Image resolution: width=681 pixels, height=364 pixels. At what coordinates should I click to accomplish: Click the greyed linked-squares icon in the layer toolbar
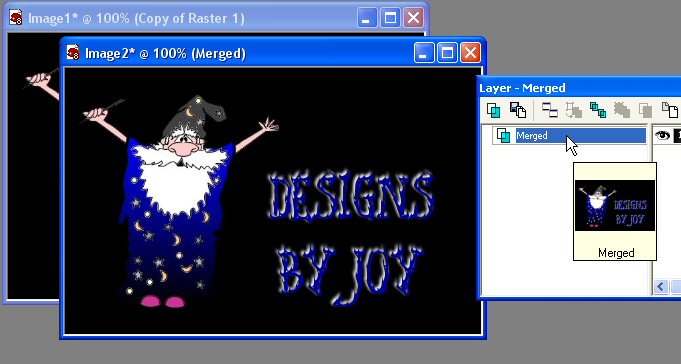pos(574,110)
